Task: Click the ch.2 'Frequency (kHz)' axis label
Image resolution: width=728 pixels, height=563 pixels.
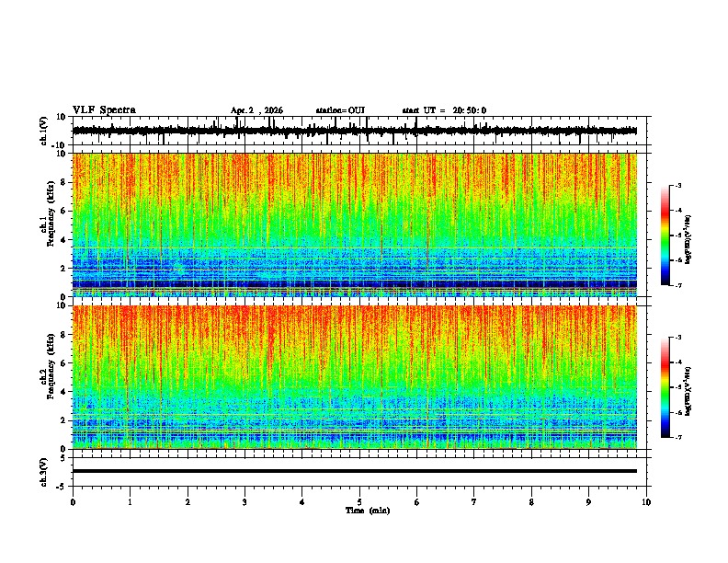Action: click(51, 366)
